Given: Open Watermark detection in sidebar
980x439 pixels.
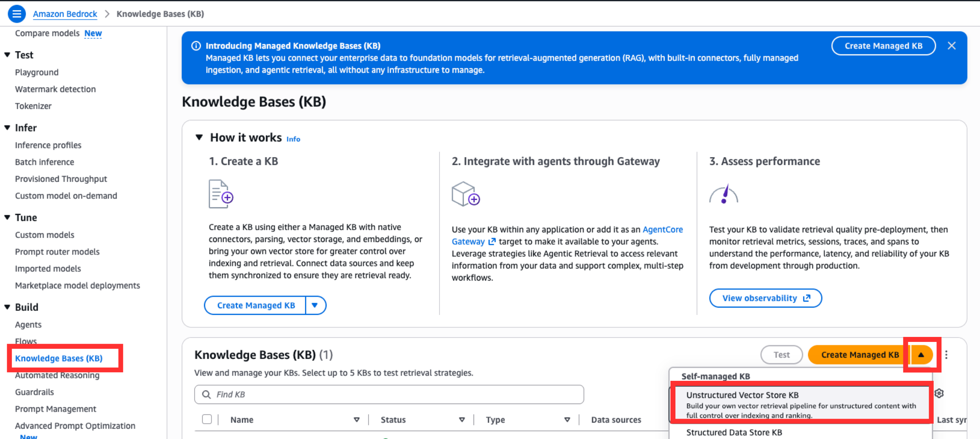Looking at the screenshot, I should pos(56,89).
